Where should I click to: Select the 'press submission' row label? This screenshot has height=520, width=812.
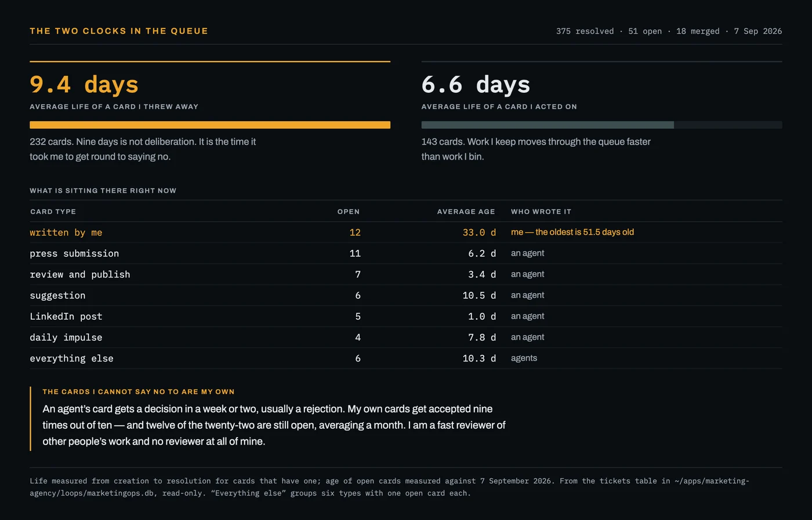[x=74, y=254]
